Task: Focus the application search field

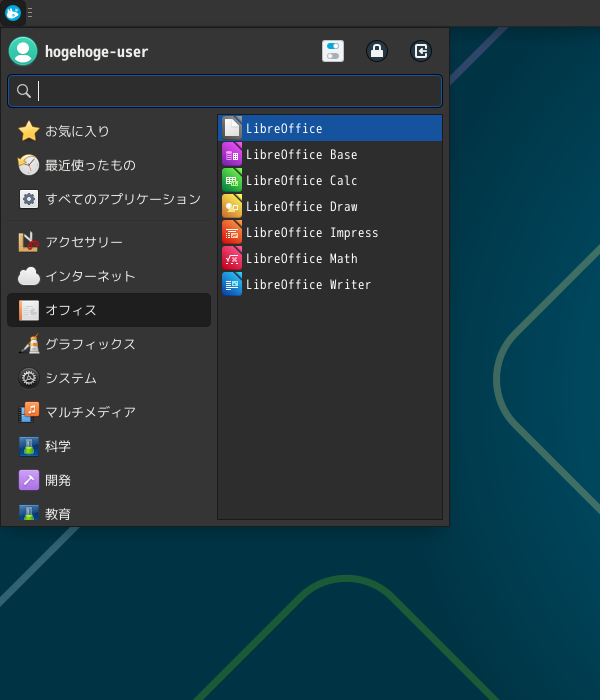Action: (225, 91)
